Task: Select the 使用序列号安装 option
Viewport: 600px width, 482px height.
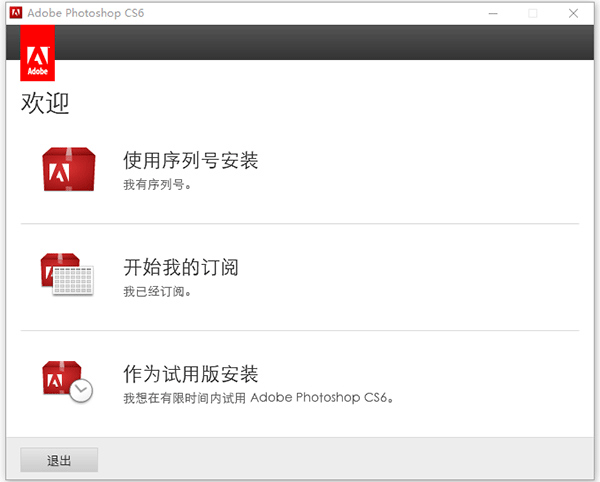Action: pyautogui.click(x=190, y=160)
